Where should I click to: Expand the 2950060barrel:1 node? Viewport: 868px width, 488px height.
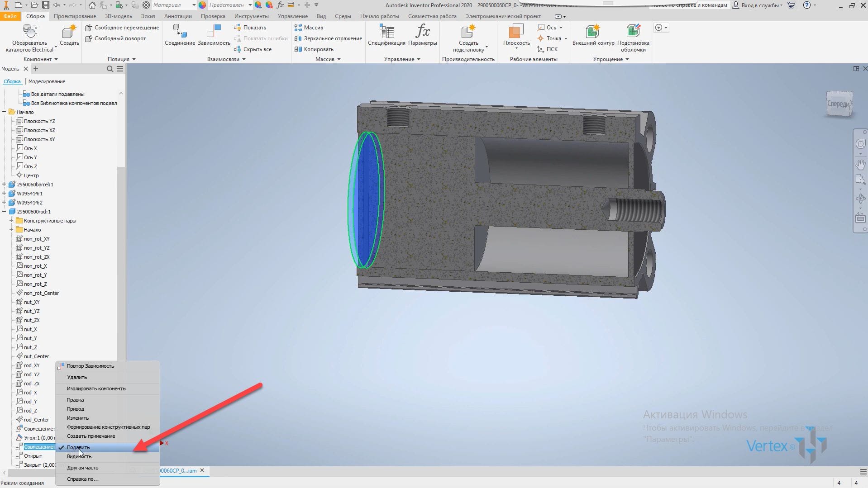pos(4,185)
